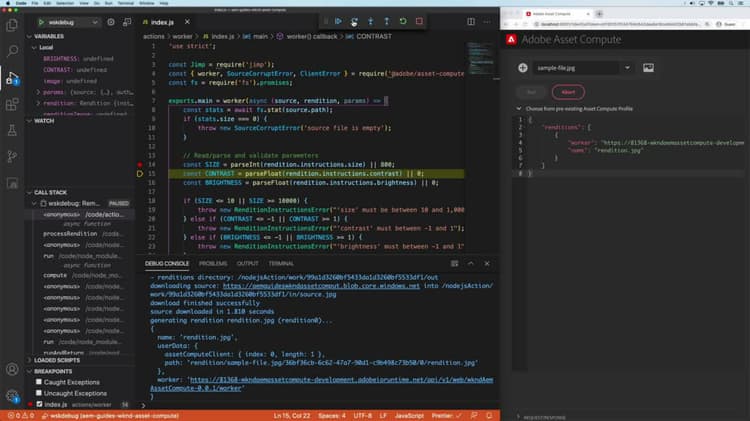The width and height of the screenshot is (750, 421).
Task: Stop the debug session
Action: pyautogui.click(x=419, y=21)
